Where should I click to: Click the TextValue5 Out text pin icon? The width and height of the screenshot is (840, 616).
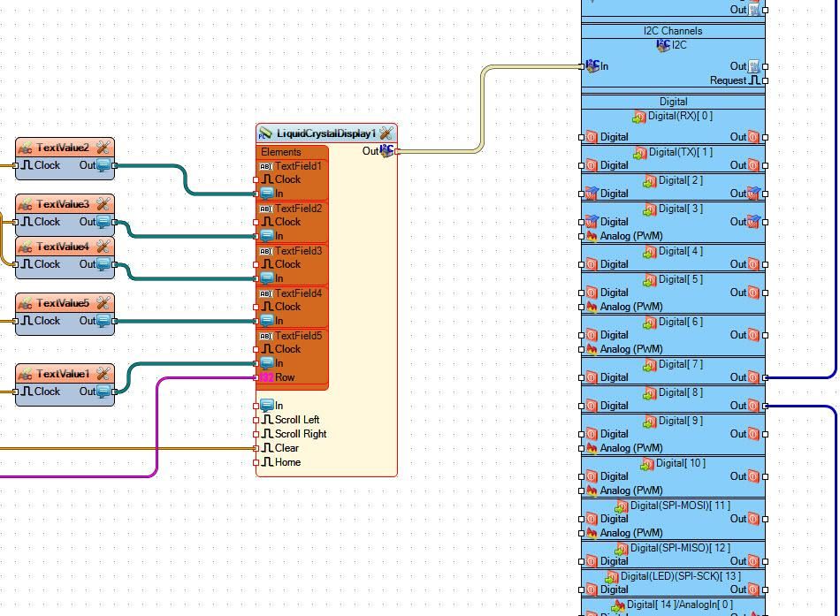(x=104, y=321)
